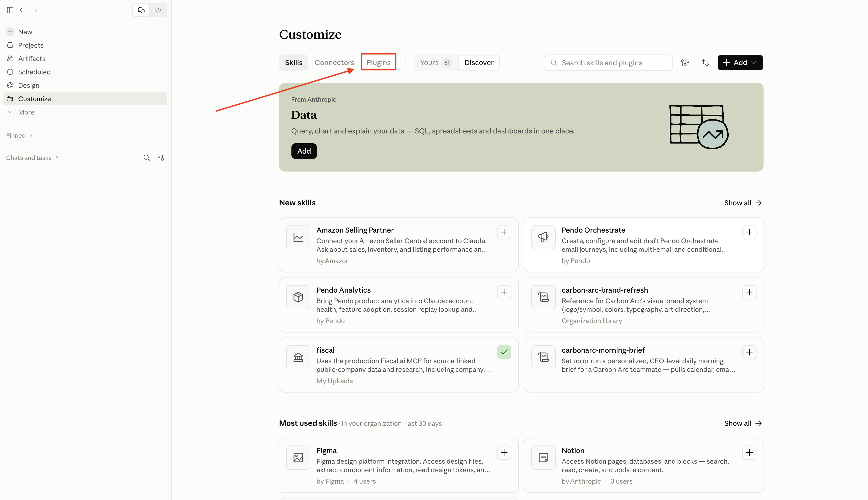Add the Notion skill
The height and width of the screenshot is (500, 868).
tap(749, 453)
